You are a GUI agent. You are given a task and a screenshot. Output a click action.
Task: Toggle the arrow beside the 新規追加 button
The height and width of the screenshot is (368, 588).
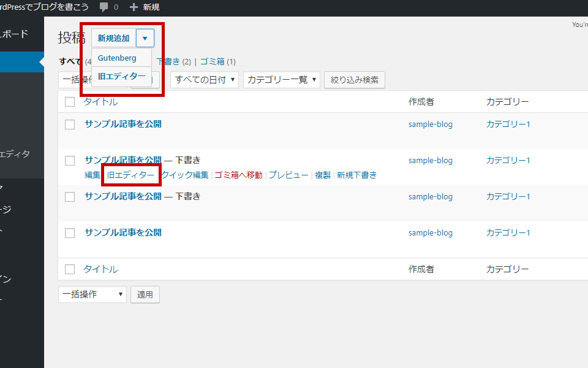[x=145, y=38]
